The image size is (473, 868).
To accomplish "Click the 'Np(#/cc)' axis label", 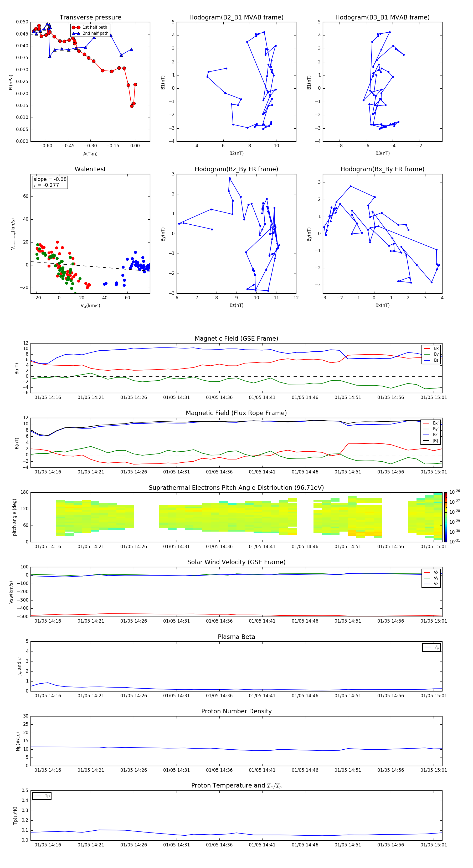I will 18,741.
